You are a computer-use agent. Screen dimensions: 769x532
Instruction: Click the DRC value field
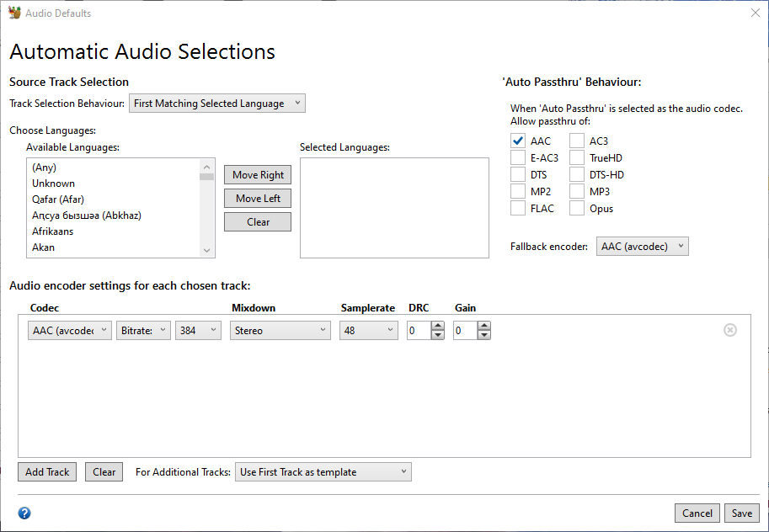point(419,331)
